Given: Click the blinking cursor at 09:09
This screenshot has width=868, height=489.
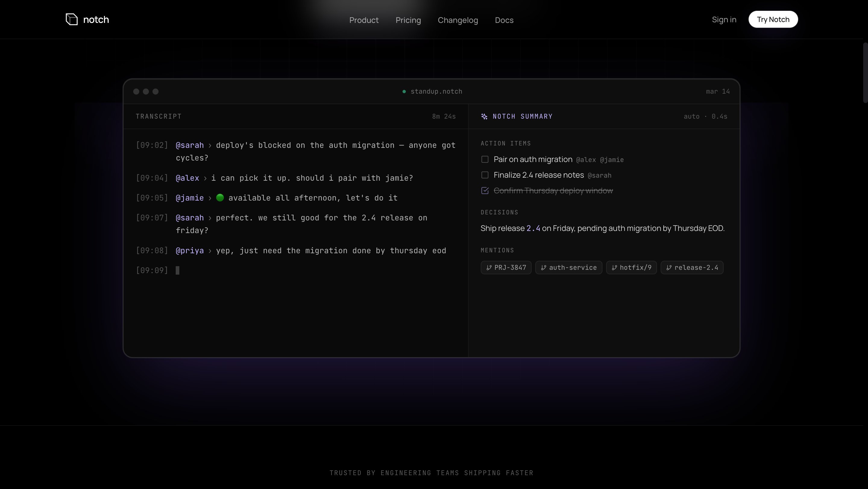Looking at the screenshot, I should [178, 270].
